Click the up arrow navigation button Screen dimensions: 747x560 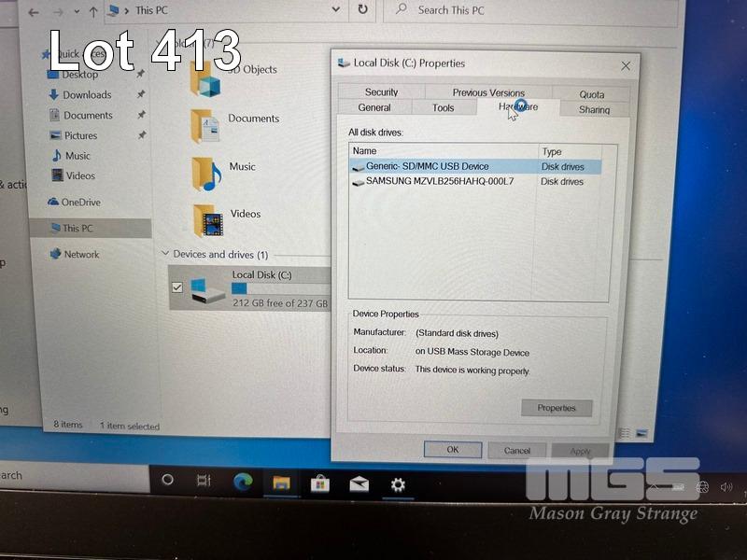pyautogui.click(x=93, y=11)
